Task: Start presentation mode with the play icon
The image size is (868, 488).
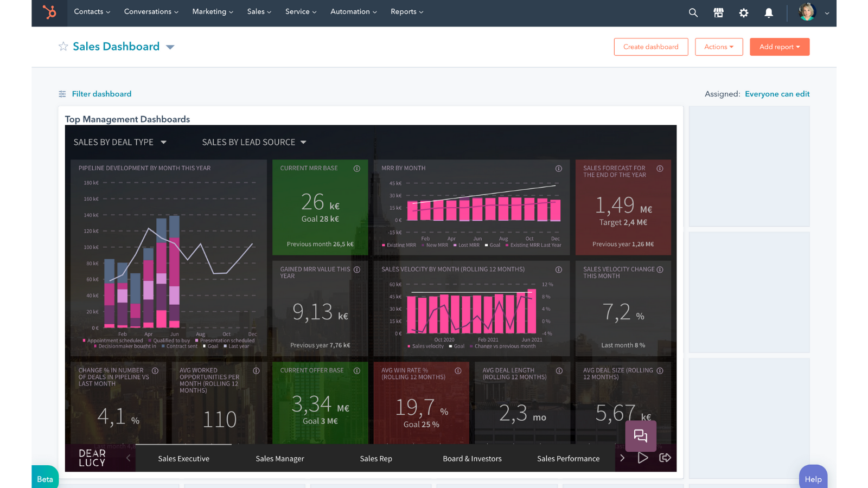Action: 643,458
